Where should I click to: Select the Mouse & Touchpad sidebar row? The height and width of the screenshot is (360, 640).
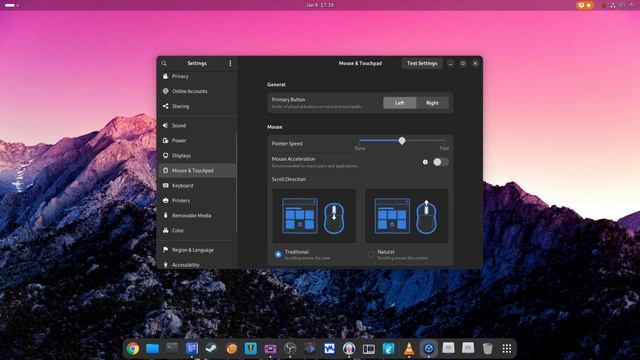[x=197, y=171]
